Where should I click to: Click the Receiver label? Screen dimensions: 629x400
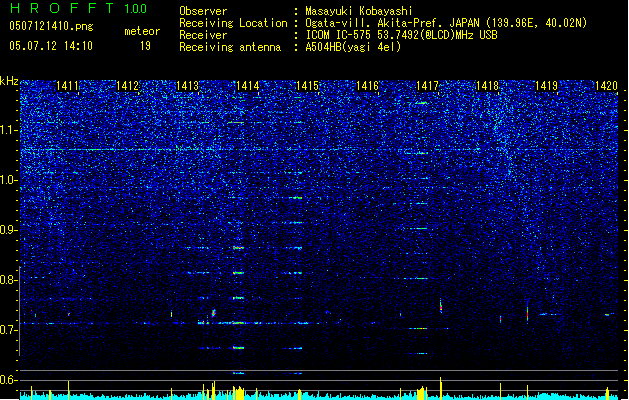(203, 35)
